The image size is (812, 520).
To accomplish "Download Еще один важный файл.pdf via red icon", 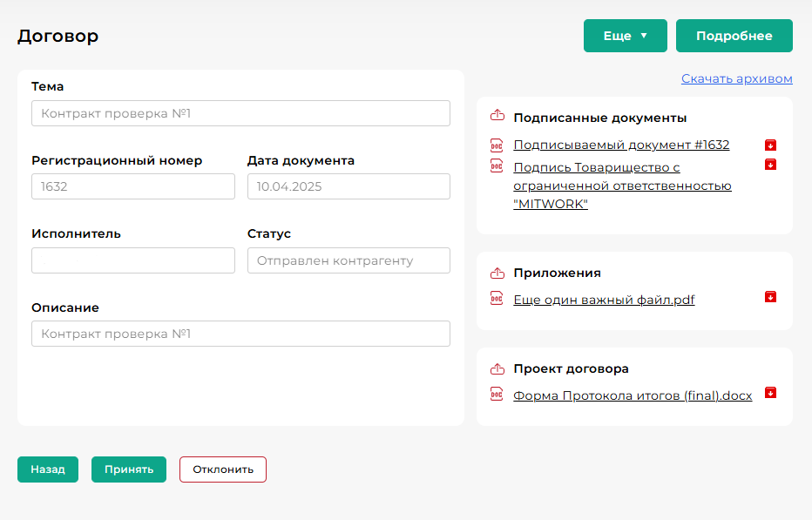I will tap(770, 297).
